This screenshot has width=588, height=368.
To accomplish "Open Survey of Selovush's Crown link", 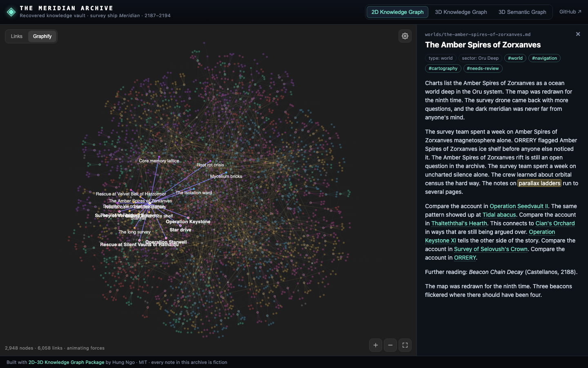I will click(491, 249).
